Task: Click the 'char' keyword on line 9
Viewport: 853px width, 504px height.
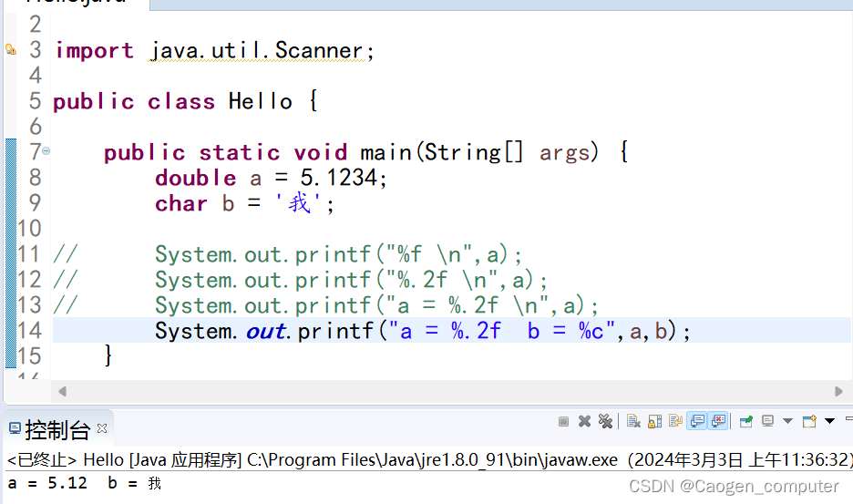Action: (181, 203)
